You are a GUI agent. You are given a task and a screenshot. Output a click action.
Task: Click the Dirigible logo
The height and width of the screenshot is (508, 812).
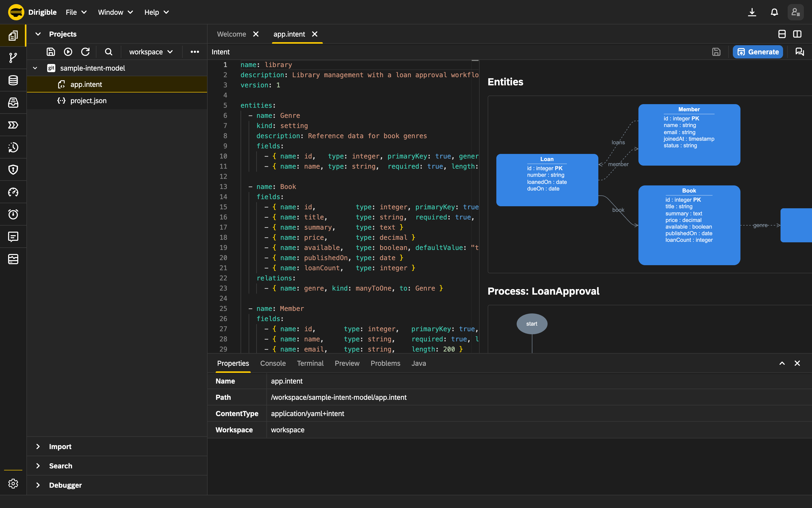click(x=16, y=12)
